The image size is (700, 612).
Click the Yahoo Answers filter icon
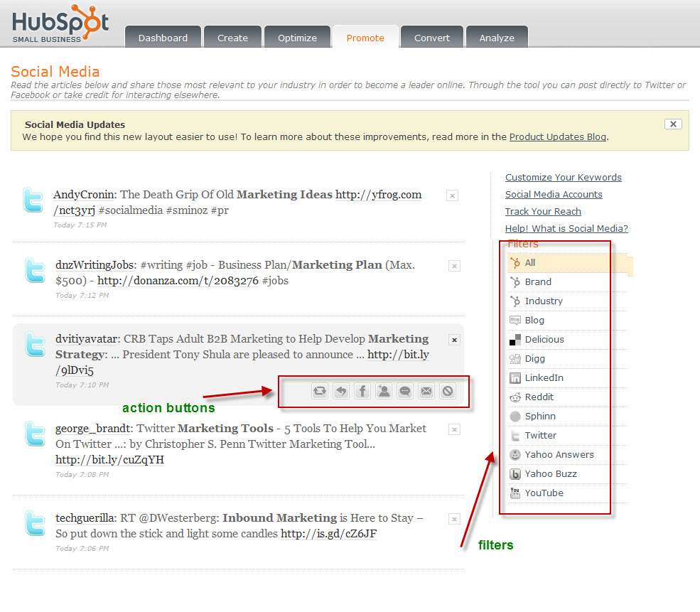click(515, 455)
